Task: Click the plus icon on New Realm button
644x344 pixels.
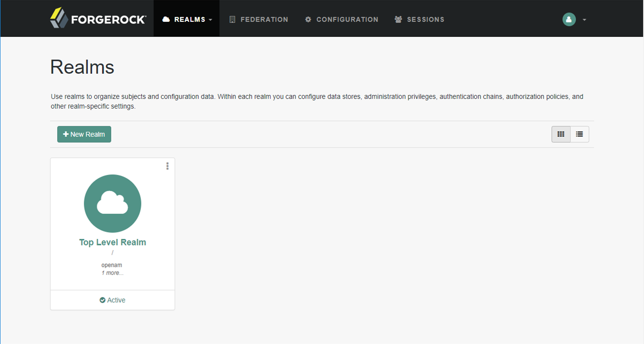Action: [65, 134]
